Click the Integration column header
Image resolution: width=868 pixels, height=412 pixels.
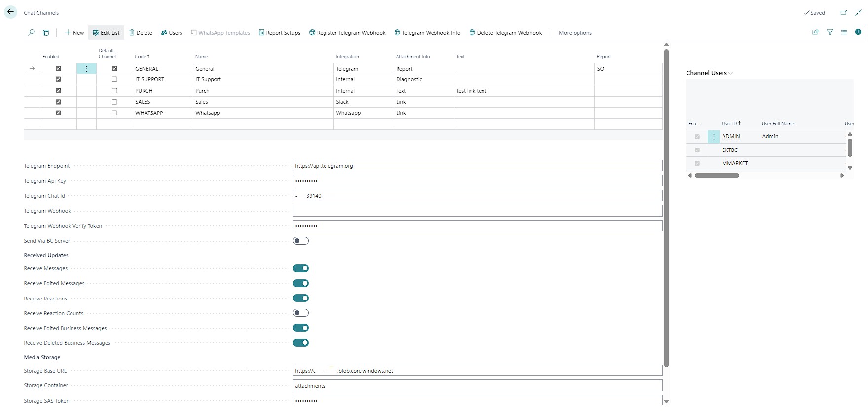pos(347,57)
